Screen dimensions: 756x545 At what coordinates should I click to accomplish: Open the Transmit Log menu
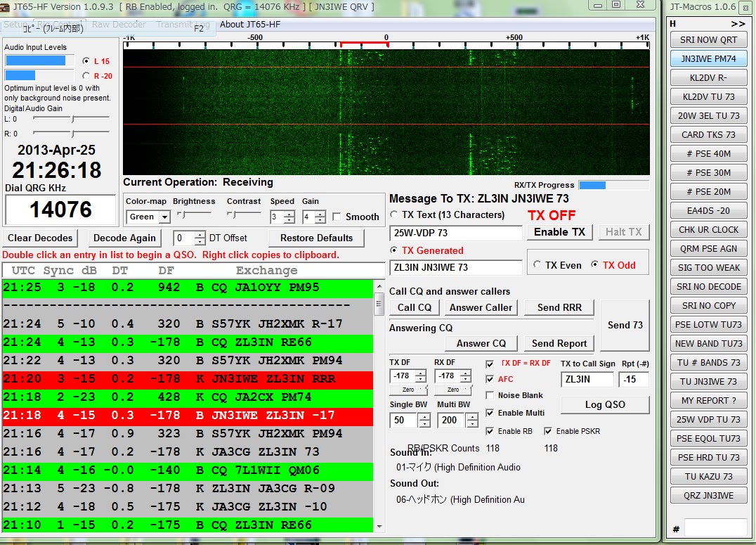point(183,24)
